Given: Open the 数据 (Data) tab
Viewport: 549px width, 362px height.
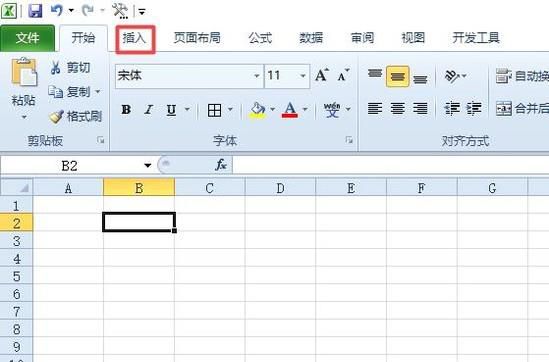Looking at the screenshot, I should tap(311, 38).
